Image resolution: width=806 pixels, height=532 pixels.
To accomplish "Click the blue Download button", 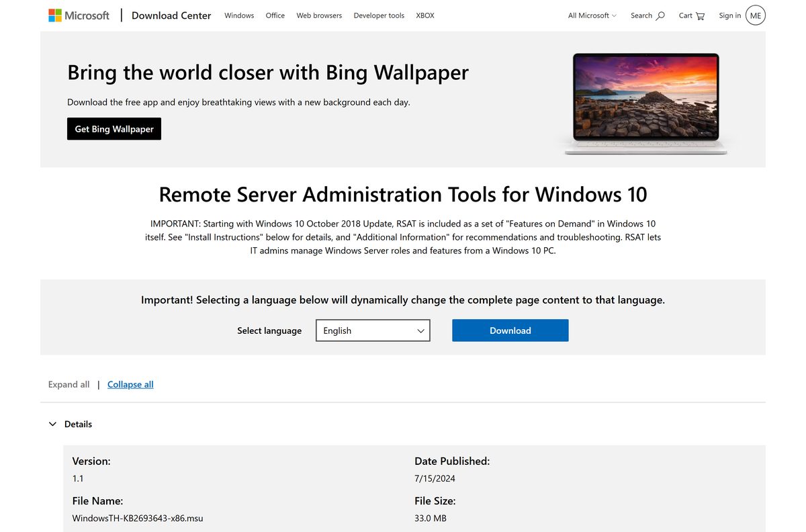I will (x=510, y=330).
